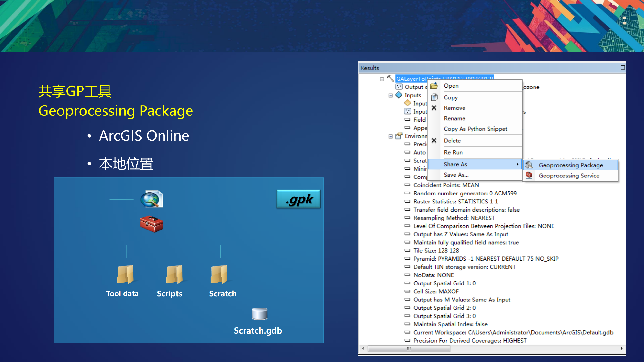This screenshot has height=362, width=644.
Task: Click the Scratch.gdb geodatabase cylinder icon
Action: [x=260, y=314]
